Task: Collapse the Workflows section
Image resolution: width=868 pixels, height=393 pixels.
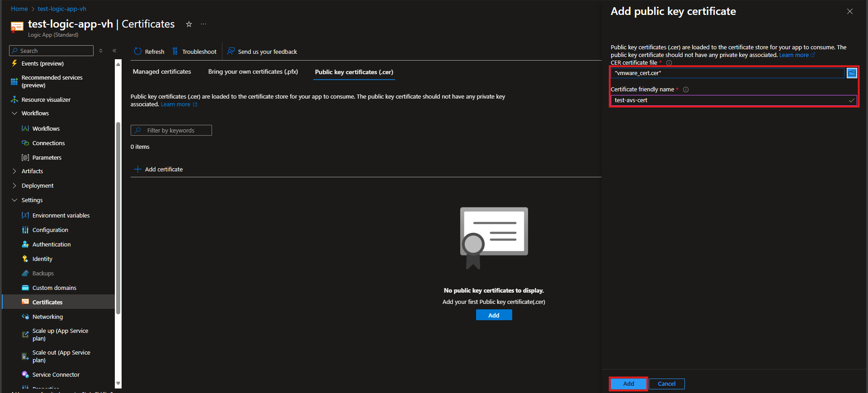Action: (14, 113)
